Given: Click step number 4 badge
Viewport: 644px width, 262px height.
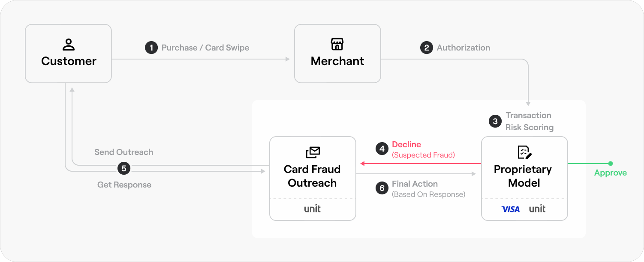Looking at the screenshot, I should 382,149.
